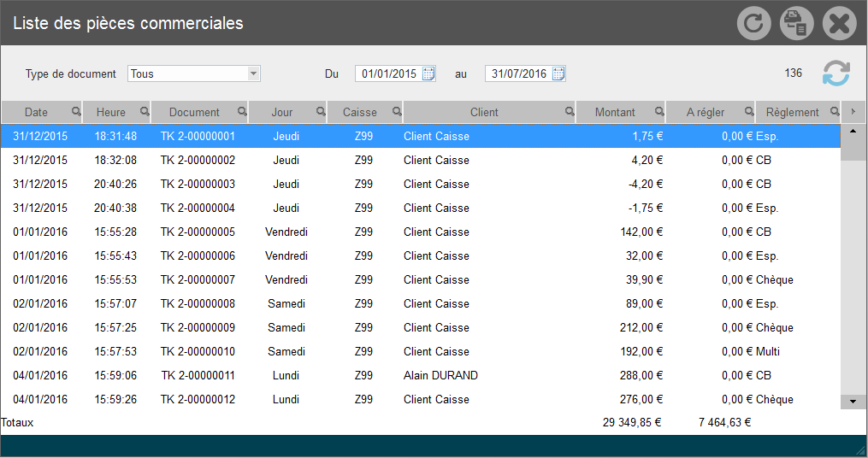Viewport: 868px width, 458px height.
Task: Select row TK 2-00000003
Action: pos(421,184)
